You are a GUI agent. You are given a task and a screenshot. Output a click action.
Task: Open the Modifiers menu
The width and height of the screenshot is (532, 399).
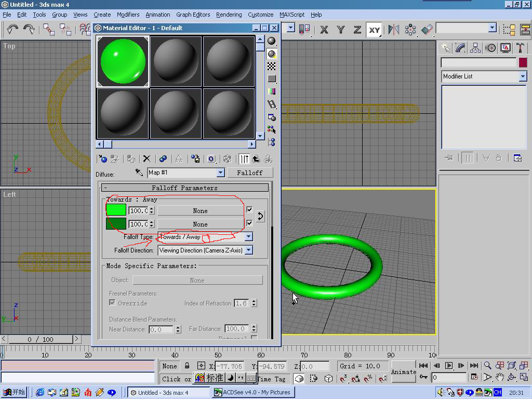(128, 15)
